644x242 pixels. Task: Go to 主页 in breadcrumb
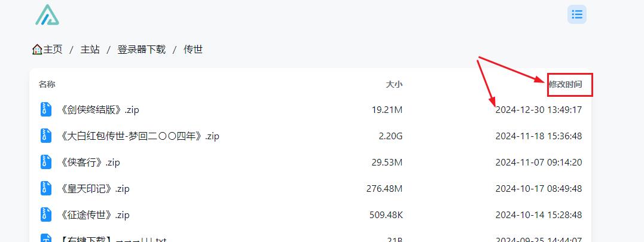[x=53, y=50]
